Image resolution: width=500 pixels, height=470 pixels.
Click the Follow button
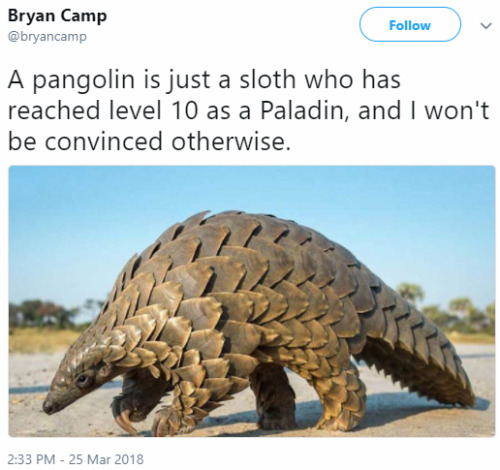pos(410,25)
